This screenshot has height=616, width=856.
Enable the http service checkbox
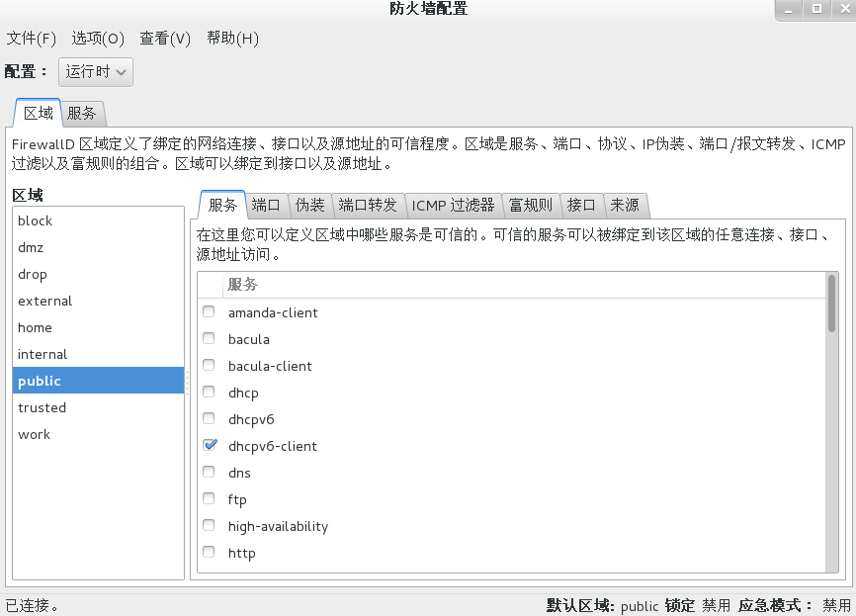click(209, 552)
